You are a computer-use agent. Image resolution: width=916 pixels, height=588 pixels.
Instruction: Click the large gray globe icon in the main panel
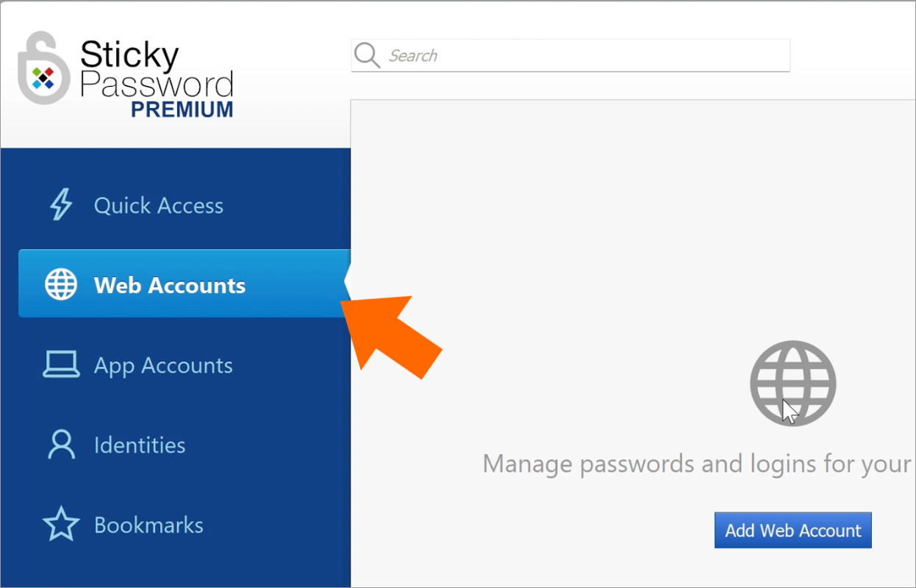click(793, 383)
